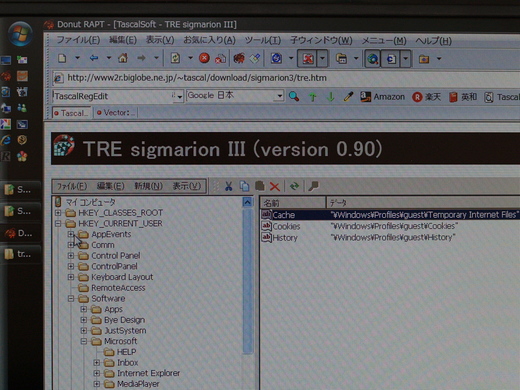Viewport: 520px width, 390px height.
Task: Stop loading with the red X icon
Action: pyautogui.click(x=204, y=58)
